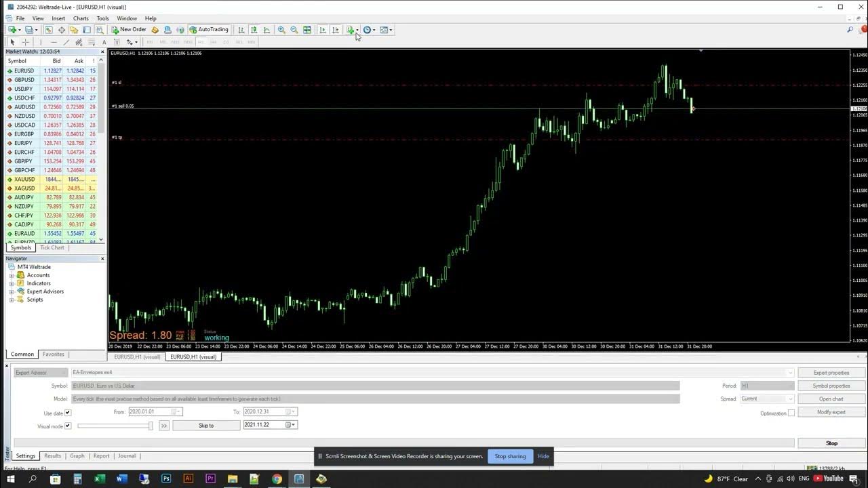Toggle the Optimization checkbox
Viewport: 868px width, 488px height.
tap(791, 413)
